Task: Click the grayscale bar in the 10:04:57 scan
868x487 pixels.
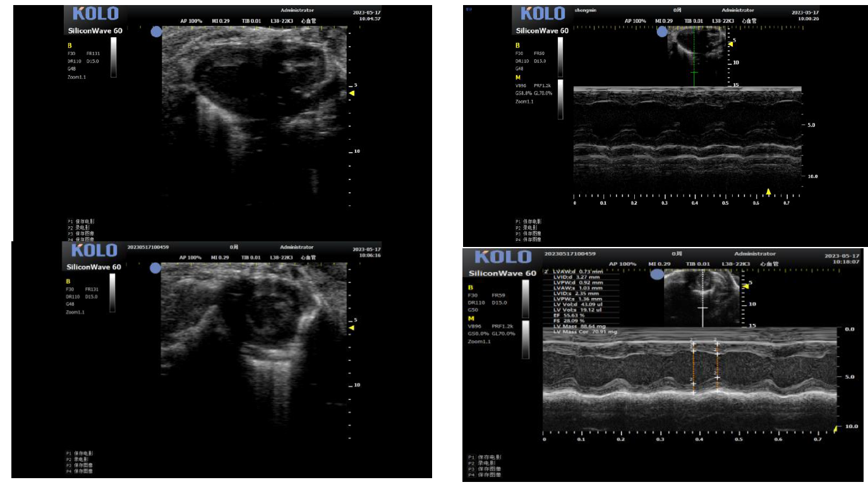Action: point(113,57)
